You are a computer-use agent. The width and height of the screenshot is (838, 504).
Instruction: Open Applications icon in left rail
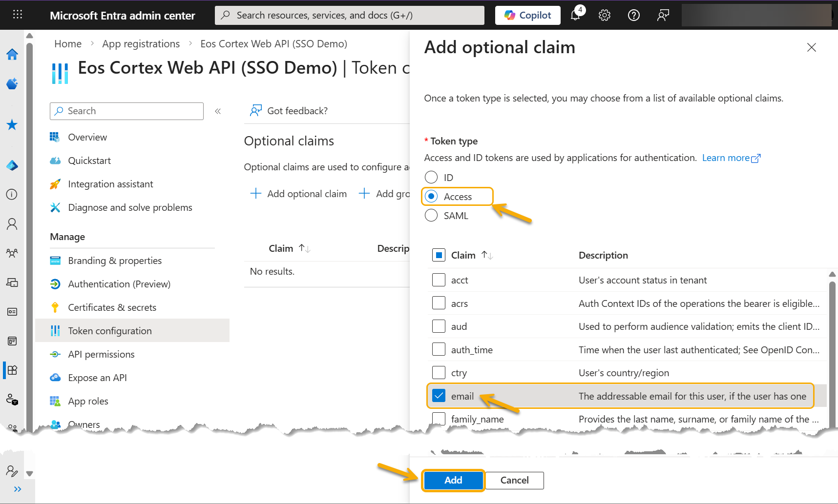12,370
